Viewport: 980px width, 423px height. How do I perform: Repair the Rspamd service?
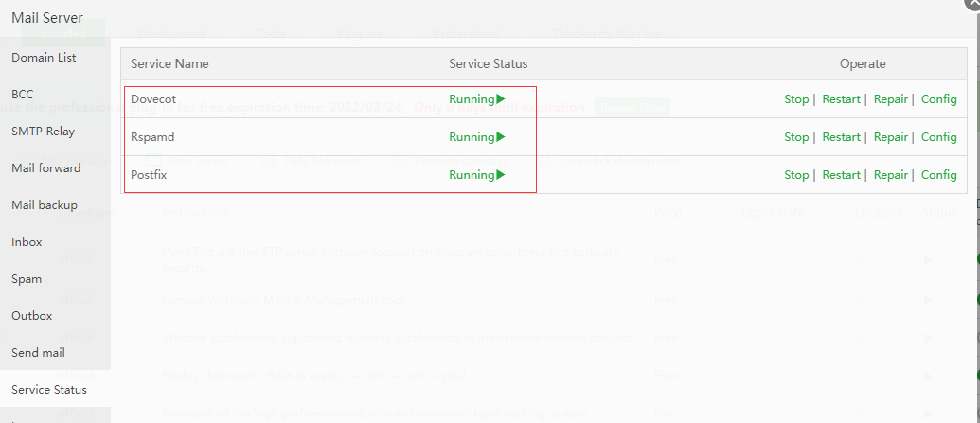pos(890,137)
